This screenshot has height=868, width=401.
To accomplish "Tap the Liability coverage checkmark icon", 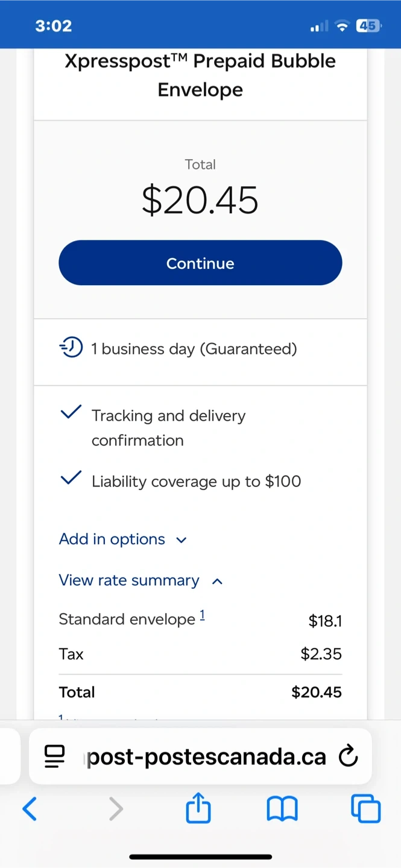I will coord(71,479).
